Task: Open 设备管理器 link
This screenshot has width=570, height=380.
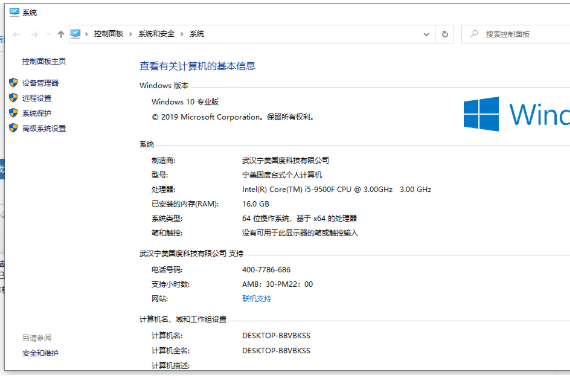Action: pyautogui.click(x=40, y=83)
